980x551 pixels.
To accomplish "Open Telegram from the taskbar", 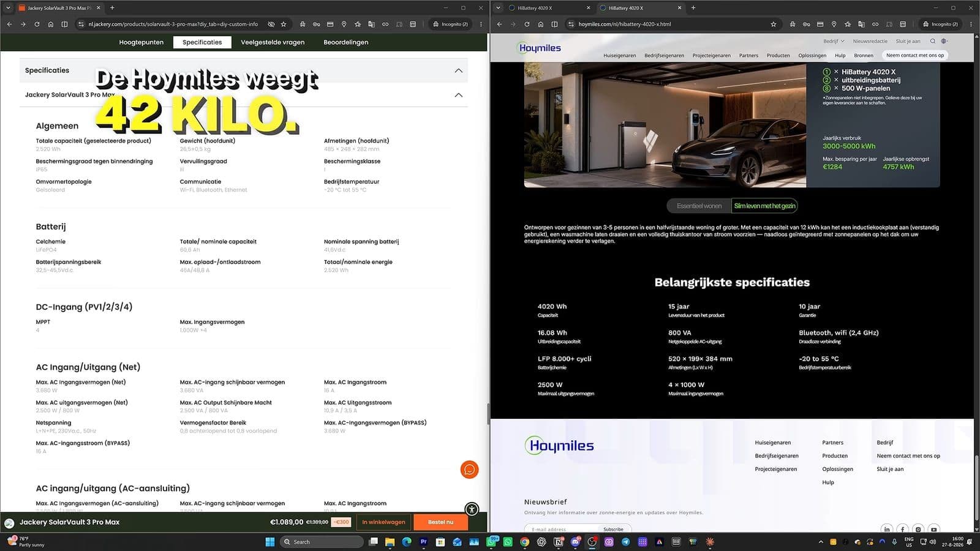I will click(x=625, y=542).
